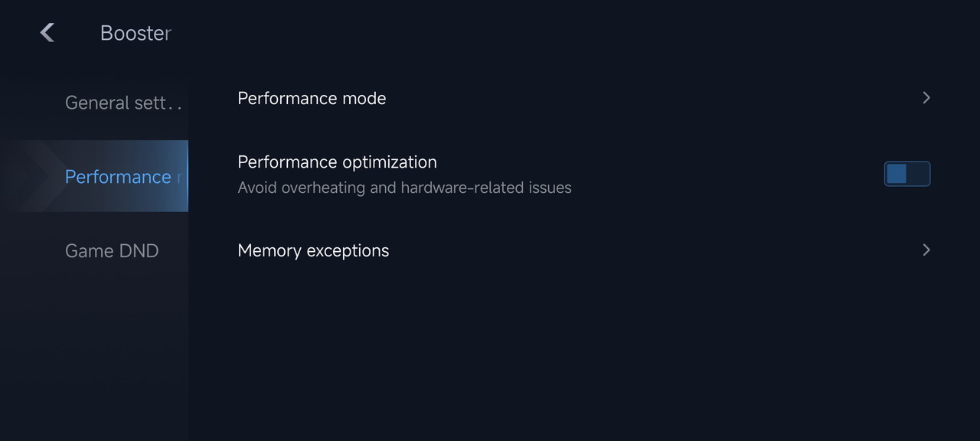Click the empty track of the optimization switch
980x441 pixels.
[x=919, y=174]
